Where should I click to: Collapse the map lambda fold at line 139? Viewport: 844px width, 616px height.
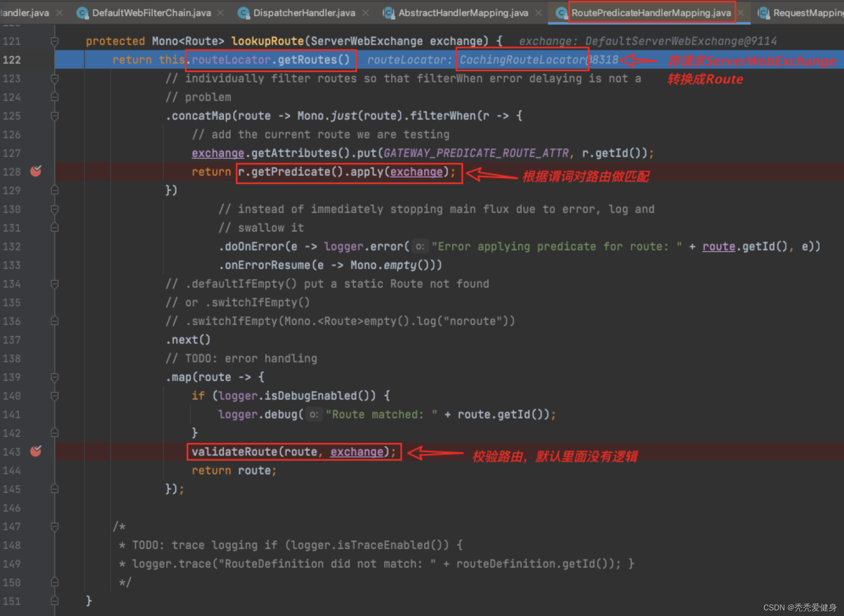coord(54,377)
